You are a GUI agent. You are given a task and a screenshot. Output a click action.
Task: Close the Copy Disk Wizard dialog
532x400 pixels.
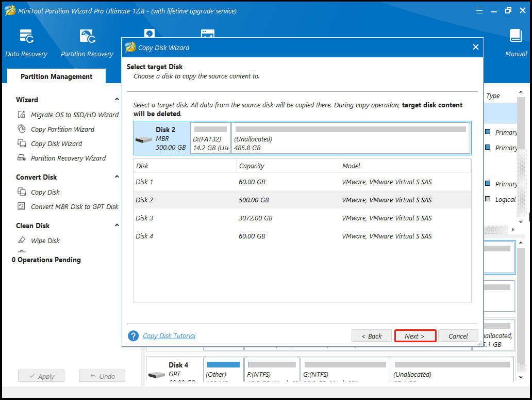(x=476, y=47)
